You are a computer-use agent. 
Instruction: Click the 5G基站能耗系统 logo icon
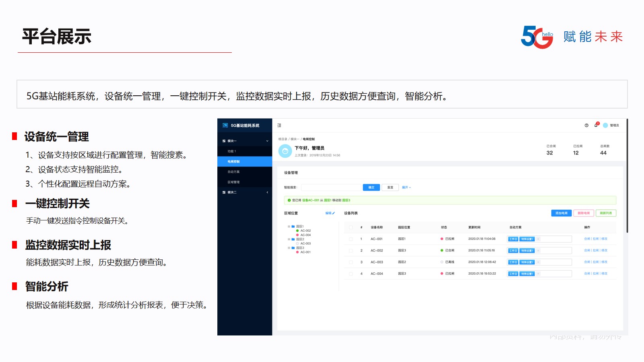pyautogui.click(x=225, y=125)
